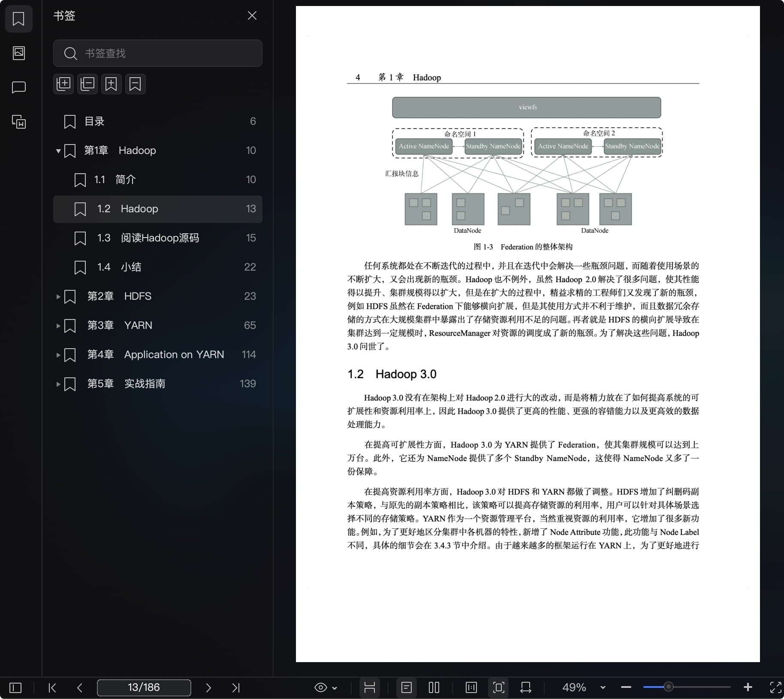Collapse all bookmarks button
The image size is (784, 699).
coord(87,84)
